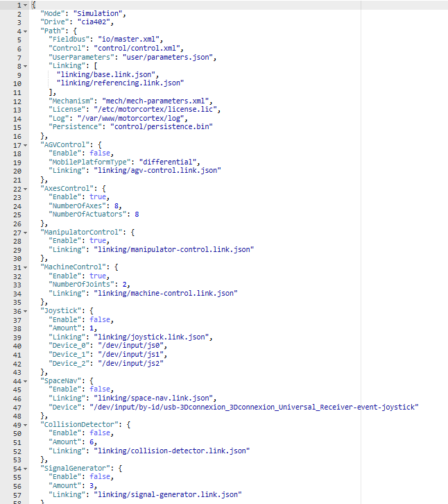448x504 pixels.
Task: Collapse the "ManipulatorControl" section
Action: point(26,232)
